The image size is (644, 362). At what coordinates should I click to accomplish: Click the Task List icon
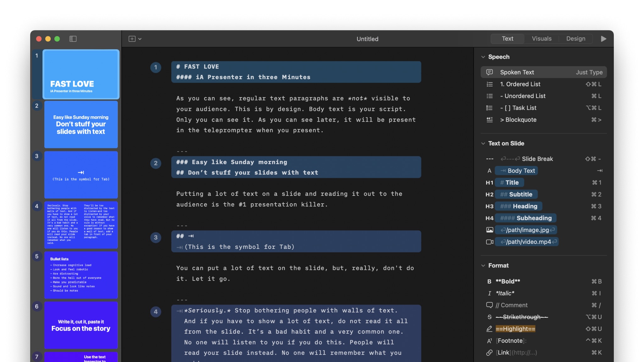click(x=489, y=108)
